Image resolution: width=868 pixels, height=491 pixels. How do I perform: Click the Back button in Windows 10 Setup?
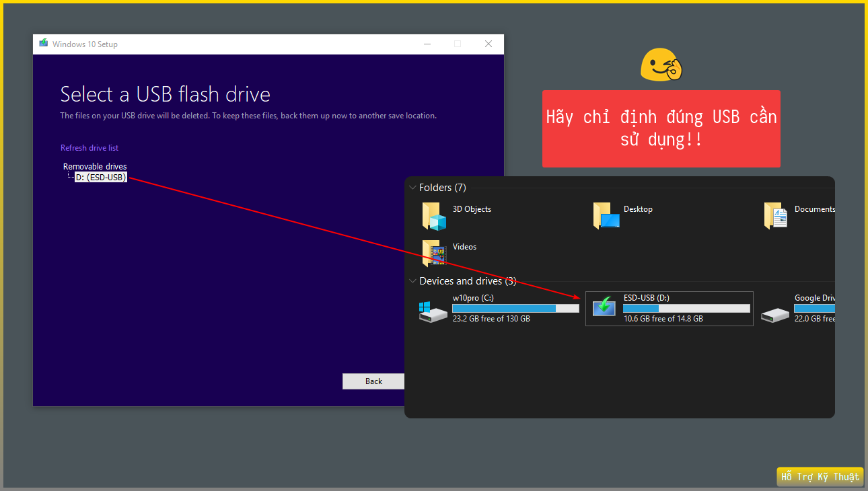click(x=373, y=381)
